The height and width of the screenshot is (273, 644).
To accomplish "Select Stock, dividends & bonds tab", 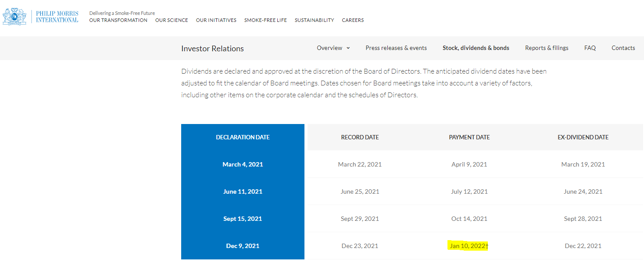I will coord(476,48).
